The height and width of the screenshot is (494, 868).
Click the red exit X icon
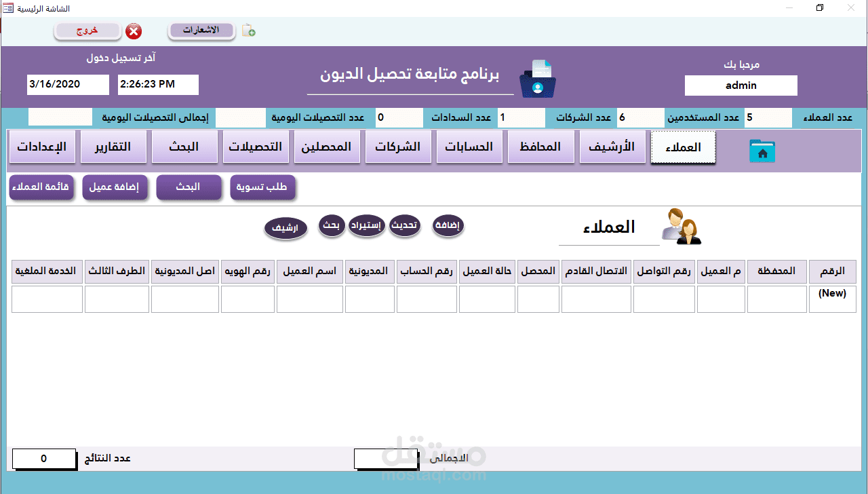[134, 31]
